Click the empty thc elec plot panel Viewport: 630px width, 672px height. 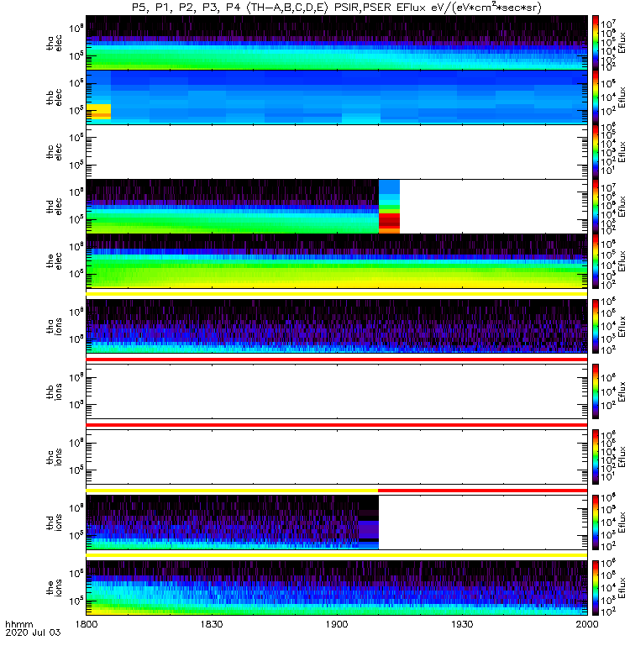(x=337, y=152)
